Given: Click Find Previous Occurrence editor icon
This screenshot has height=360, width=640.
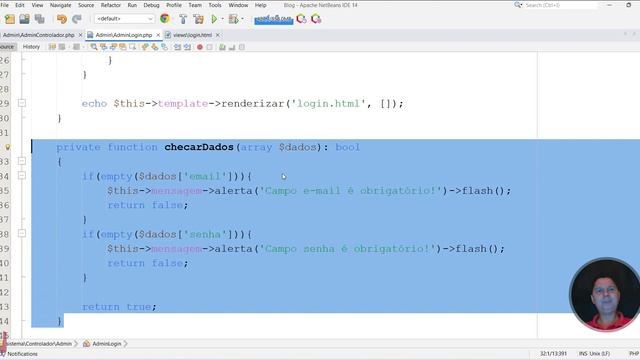Looking at the screenshot, I should click(x=104, y=47).
